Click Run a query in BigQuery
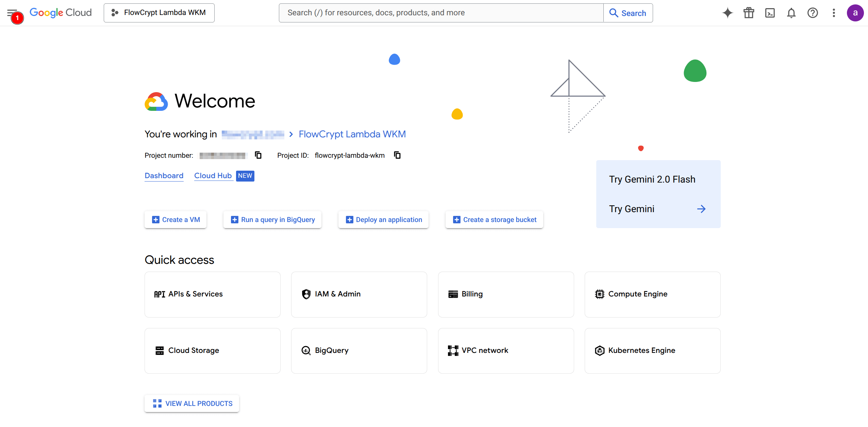This screenshot has height=427, width=868. [272, 220]
